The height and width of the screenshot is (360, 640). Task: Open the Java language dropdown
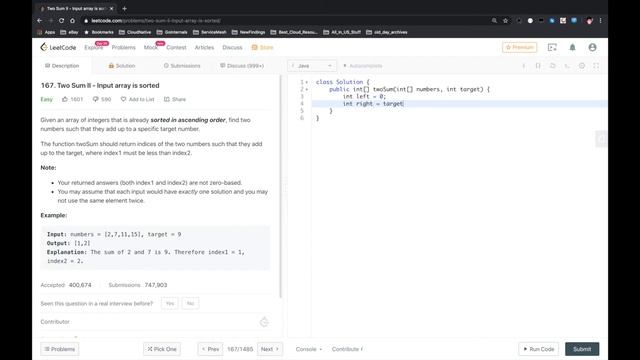click(x=312, y=66)
